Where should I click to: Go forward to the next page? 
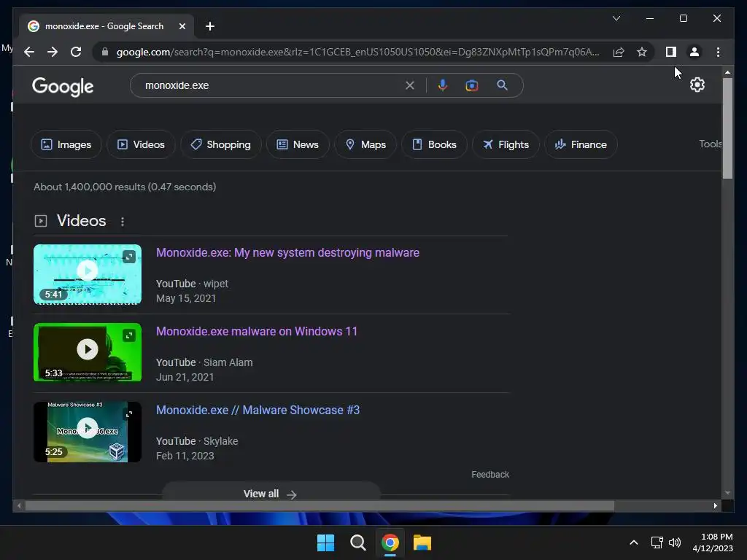pyautogui.click(x=53, y=52)
